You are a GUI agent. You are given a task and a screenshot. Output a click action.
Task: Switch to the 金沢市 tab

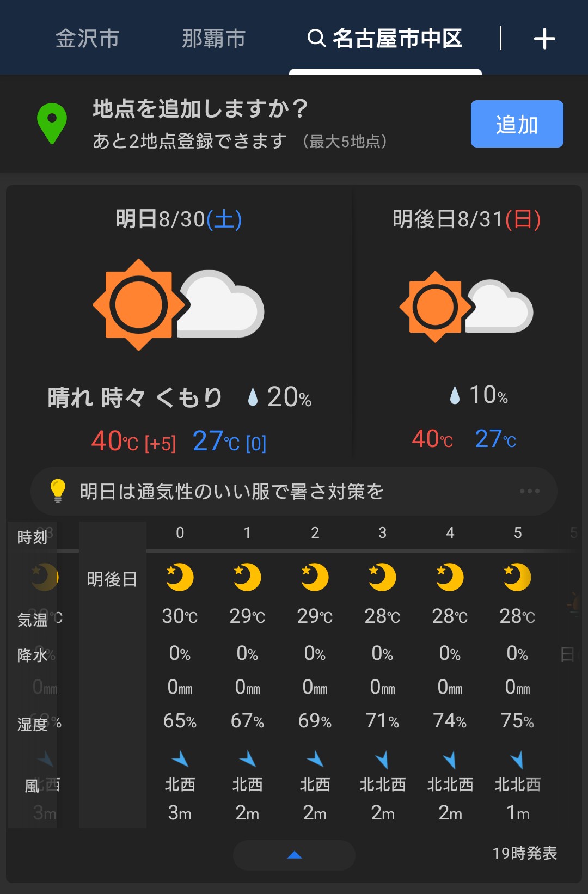pyautogui.click(x=87, y=39)
